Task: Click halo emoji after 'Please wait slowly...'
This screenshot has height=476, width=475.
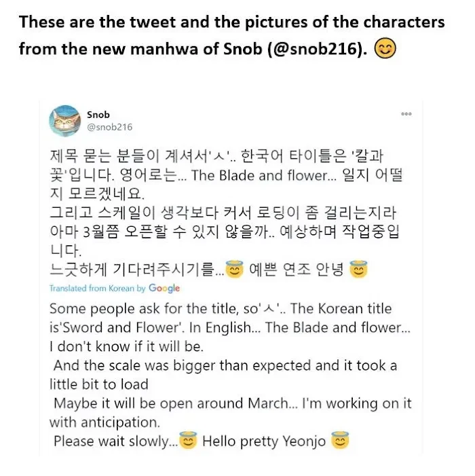Action: [x=188, y=440]
